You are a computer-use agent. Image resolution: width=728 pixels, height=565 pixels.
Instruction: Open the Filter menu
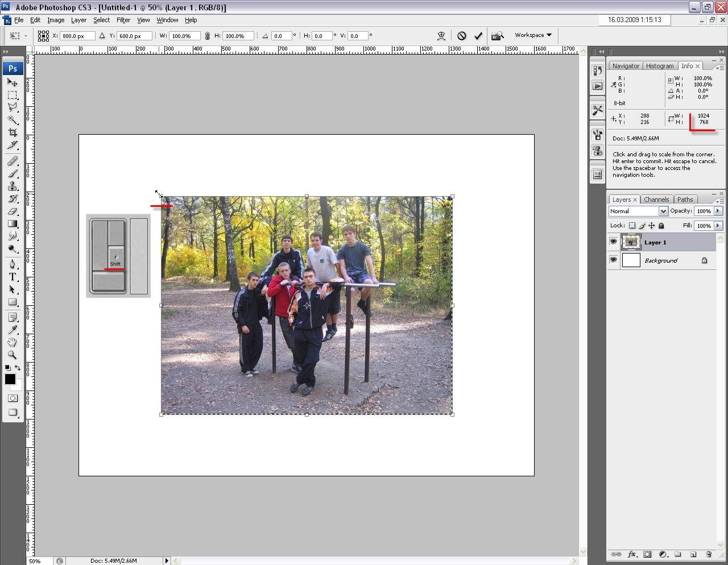coord(123,20)
